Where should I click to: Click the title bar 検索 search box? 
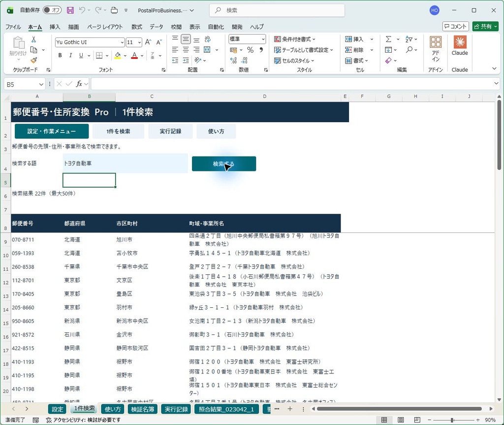277,10
